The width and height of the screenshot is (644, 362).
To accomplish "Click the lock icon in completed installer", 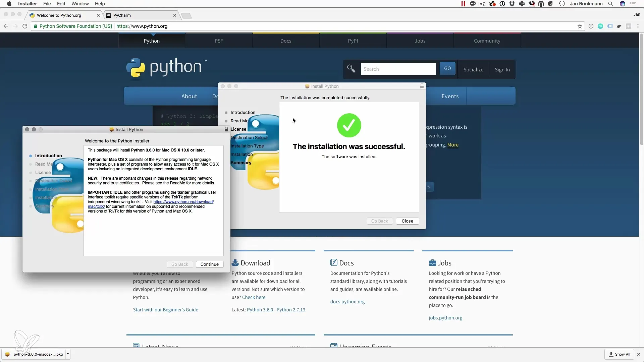I will 422,86.
